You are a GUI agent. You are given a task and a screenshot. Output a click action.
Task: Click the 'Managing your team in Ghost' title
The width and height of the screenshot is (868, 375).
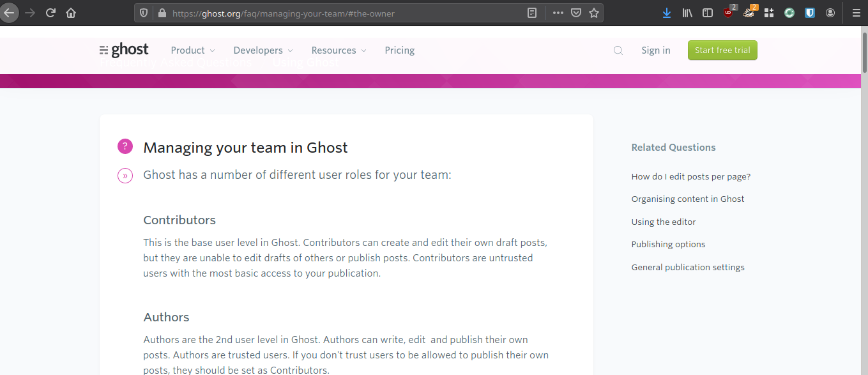point(245,148)
